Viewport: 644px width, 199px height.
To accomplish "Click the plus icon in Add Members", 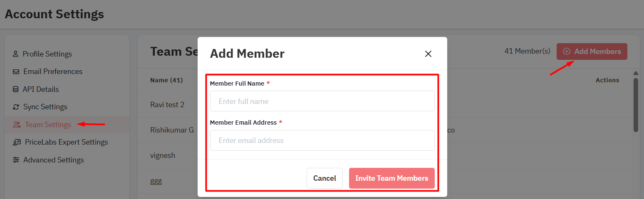I will coord(567,52).
